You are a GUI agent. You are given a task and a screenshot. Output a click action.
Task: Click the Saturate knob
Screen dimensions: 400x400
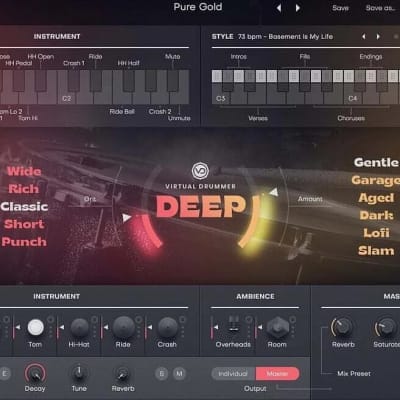click(x=386, y=327)
